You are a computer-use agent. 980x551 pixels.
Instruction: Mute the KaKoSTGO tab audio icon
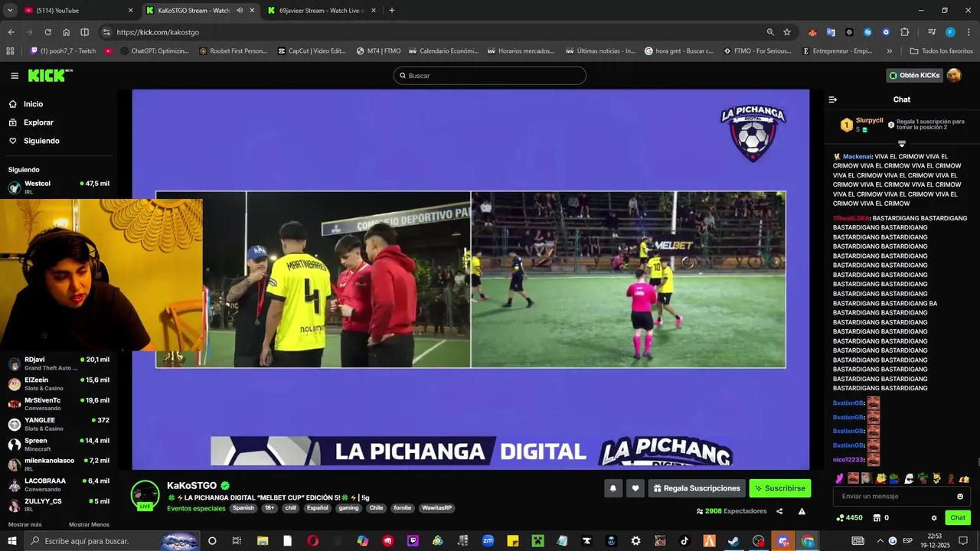tap(240, 11)
